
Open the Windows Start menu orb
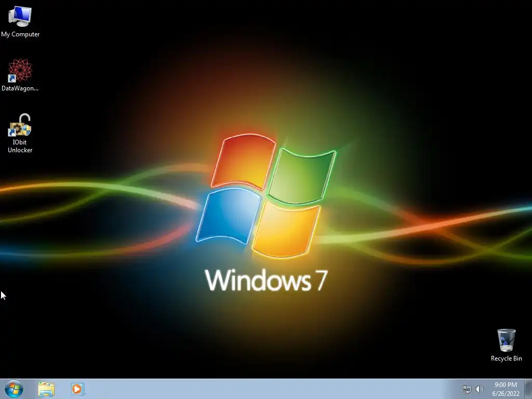click(x=14, y=389)
